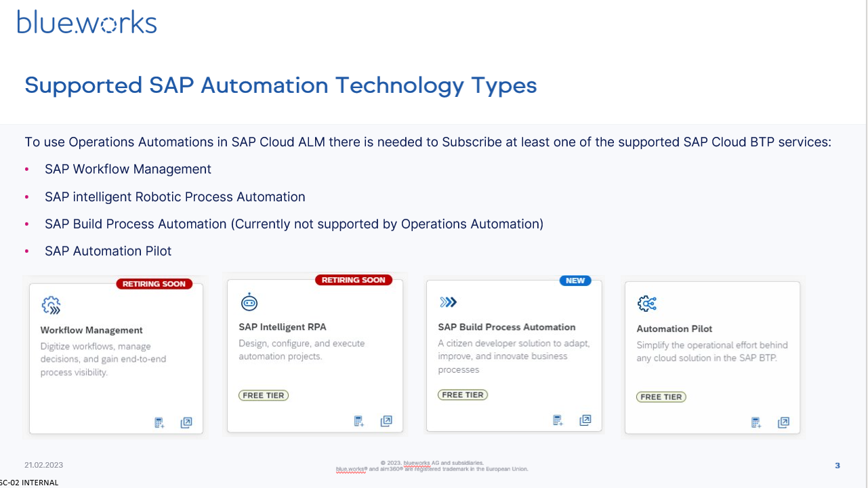The image size is (868, 488).
Task: Click the page number 3
Action: (x=837, y=466)
